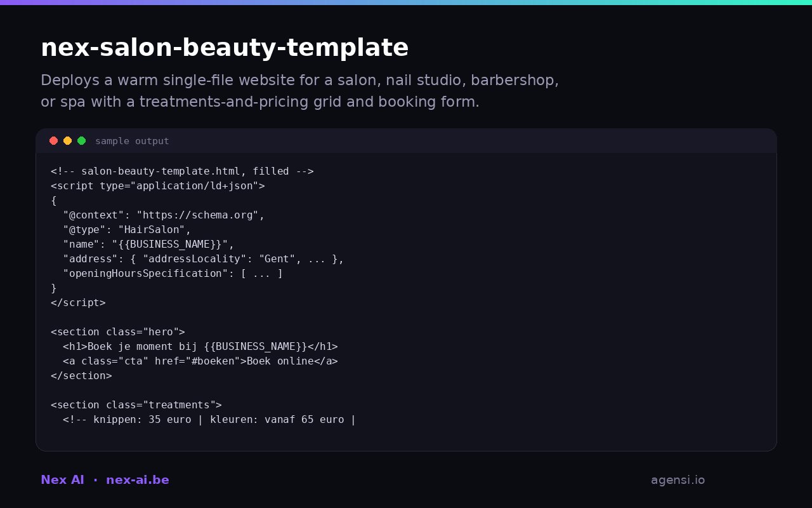Click the 'knippen: 35 euro' comment line
The image size is (812, 508).
click(209, 420)
